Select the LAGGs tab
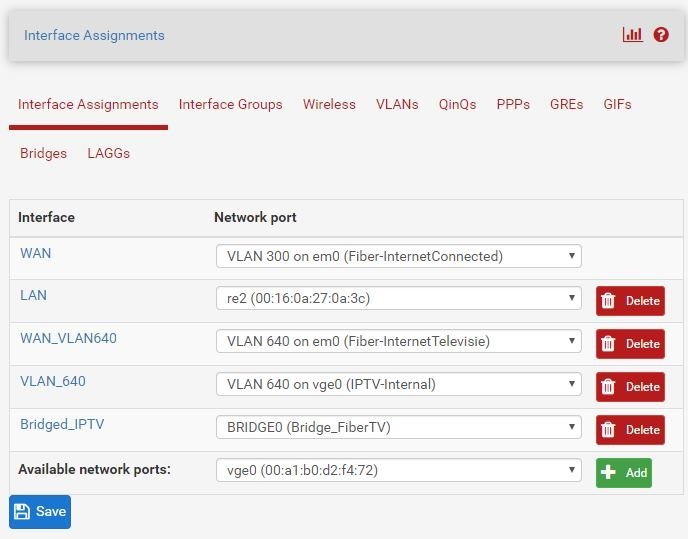 [x=108, y=153]
